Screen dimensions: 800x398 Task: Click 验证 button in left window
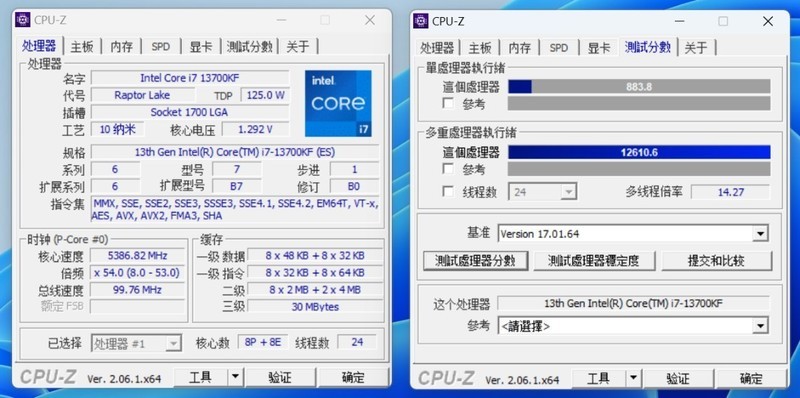click(280, 378)
